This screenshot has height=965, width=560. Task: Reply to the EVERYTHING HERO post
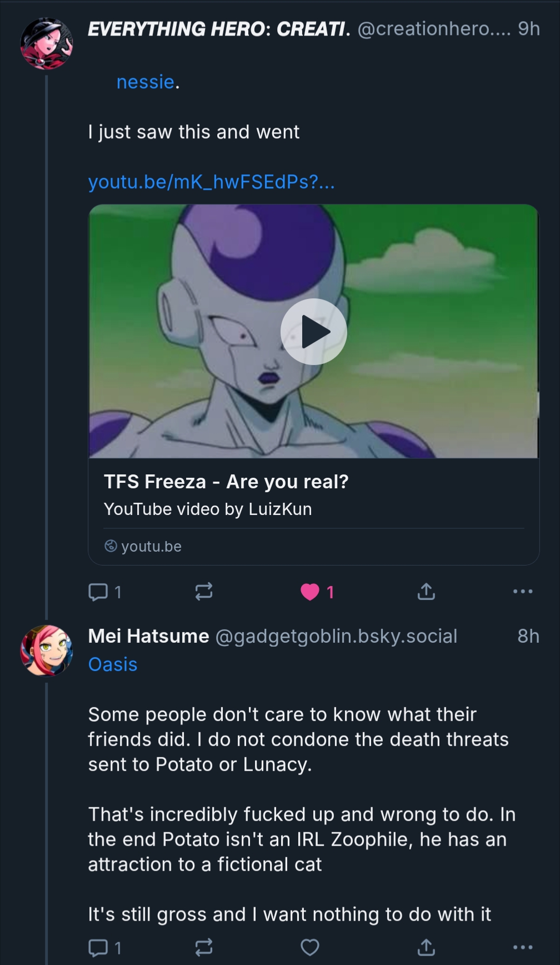[x=98, y=592]
